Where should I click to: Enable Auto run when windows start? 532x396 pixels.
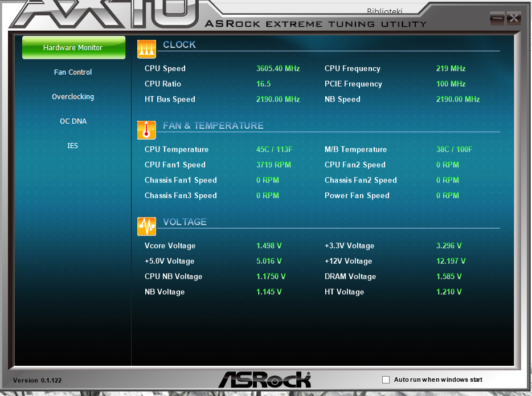386,379
